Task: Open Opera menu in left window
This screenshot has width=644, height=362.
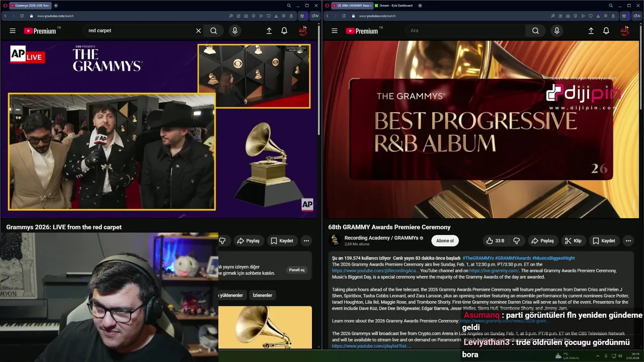Action: click(5, 6)
